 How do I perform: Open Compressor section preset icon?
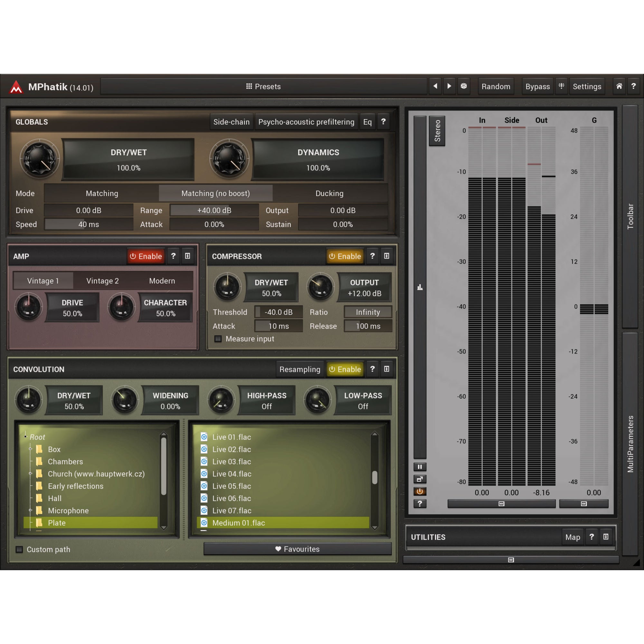[387, 256]
